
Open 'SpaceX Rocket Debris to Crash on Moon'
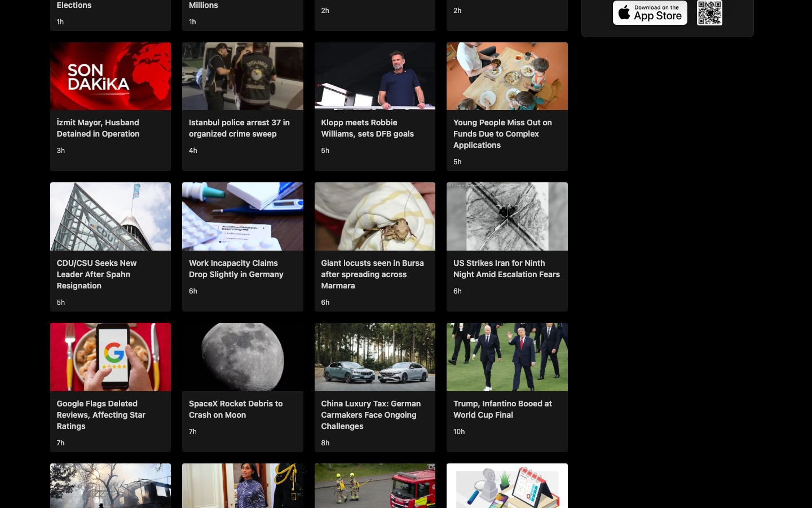coord(236,409)
